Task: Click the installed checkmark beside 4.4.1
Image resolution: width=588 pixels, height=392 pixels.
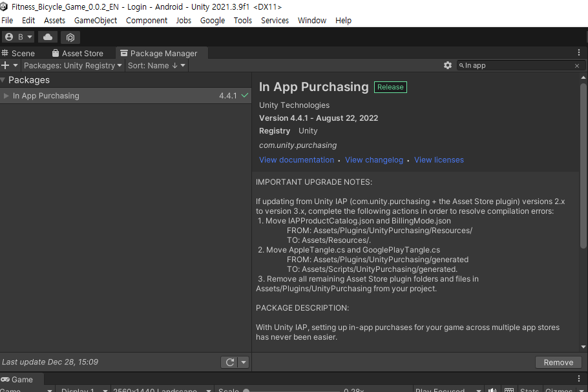Action: click(x=244, y=96)
